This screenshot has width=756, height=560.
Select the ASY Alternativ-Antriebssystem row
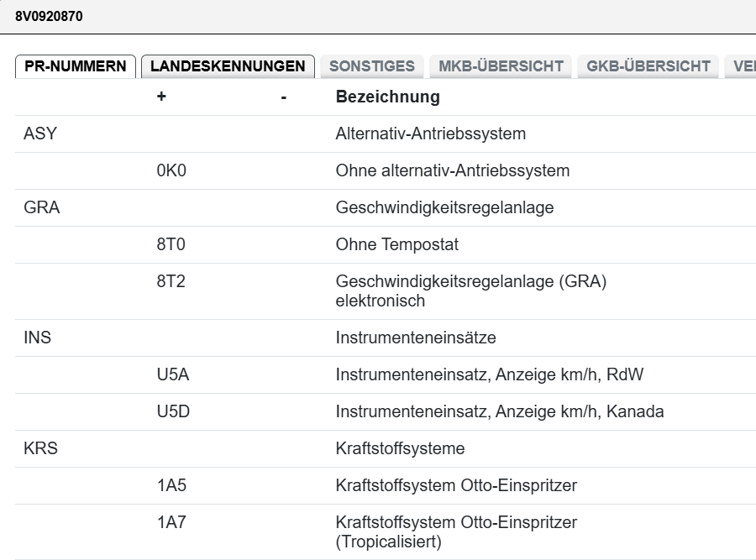[430, 133]
